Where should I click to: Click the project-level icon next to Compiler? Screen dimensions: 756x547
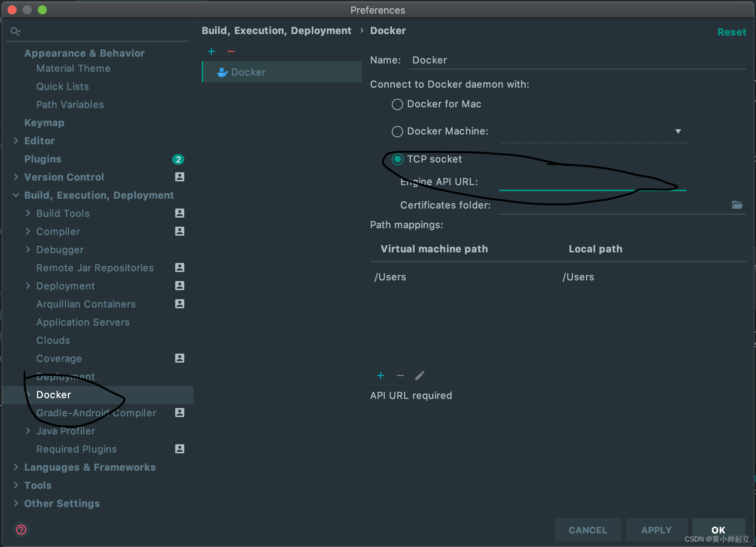click(180, 231)
